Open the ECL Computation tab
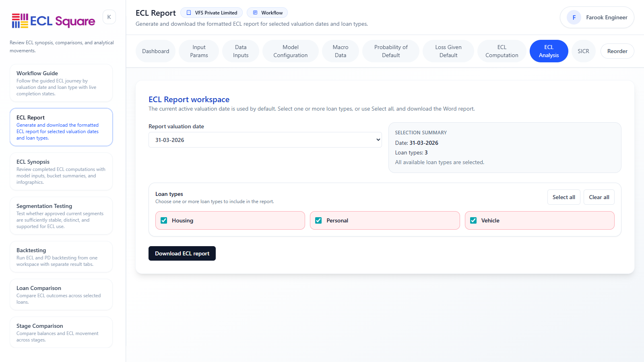 pos(502,51)
